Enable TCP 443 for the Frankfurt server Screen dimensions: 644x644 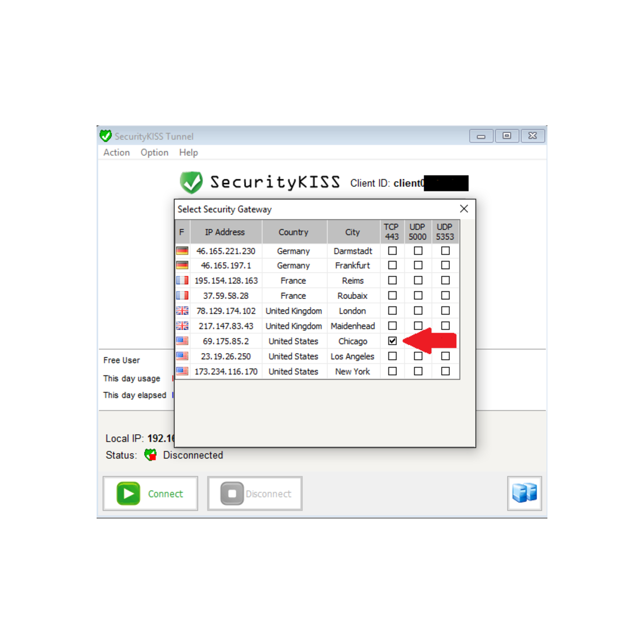click(x=392, y=265)
